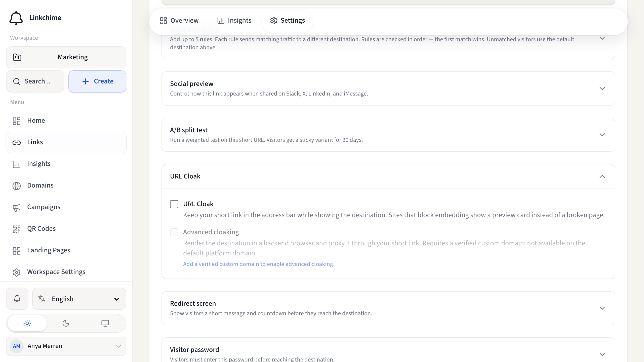Click the Domains globe icon
The height and width of the screenshot is (362, 644).
coord(17,186)
